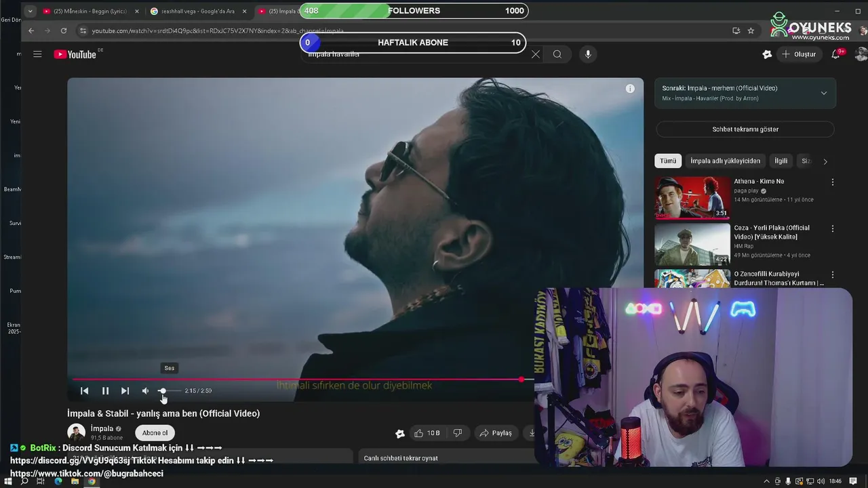The image size is (868, 488).
Task: Mute the video with the speaker icon
Action: (145, 390)
